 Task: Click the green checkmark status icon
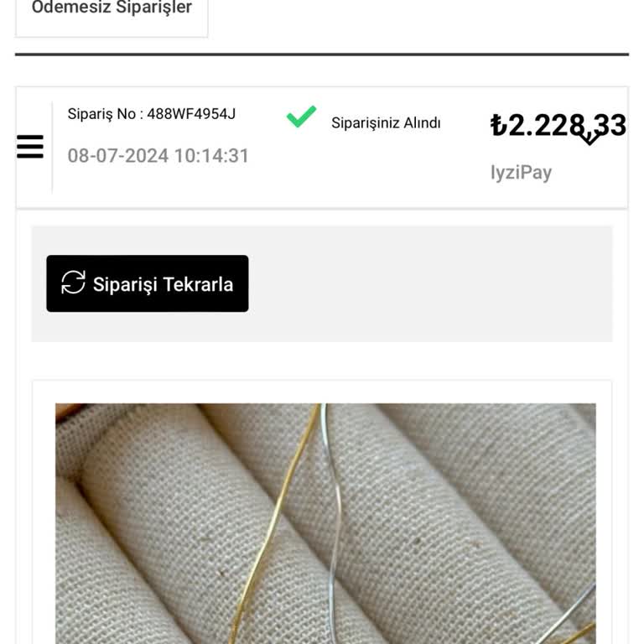click(x=301, y=117)
